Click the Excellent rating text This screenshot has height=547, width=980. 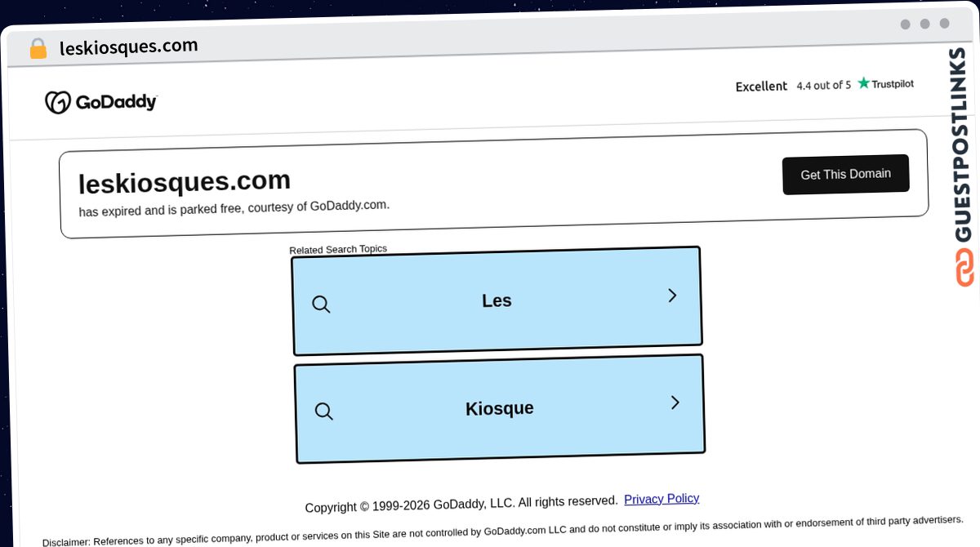[x=761, y=87]
